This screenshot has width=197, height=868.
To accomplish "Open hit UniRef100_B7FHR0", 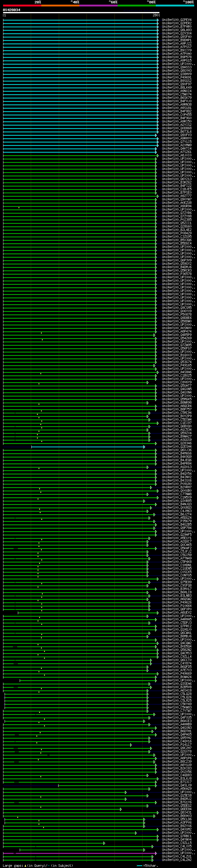I will pos(176,26).
